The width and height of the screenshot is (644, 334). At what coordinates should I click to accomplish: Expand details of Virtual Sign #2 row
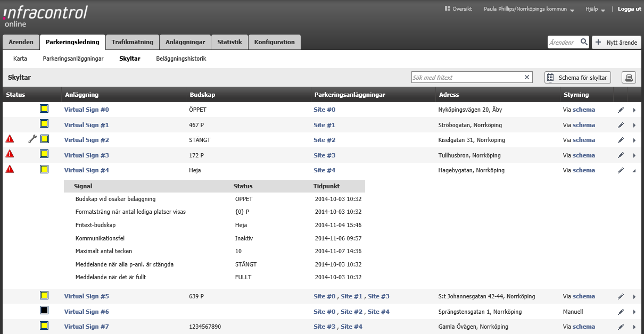(634, 140)
